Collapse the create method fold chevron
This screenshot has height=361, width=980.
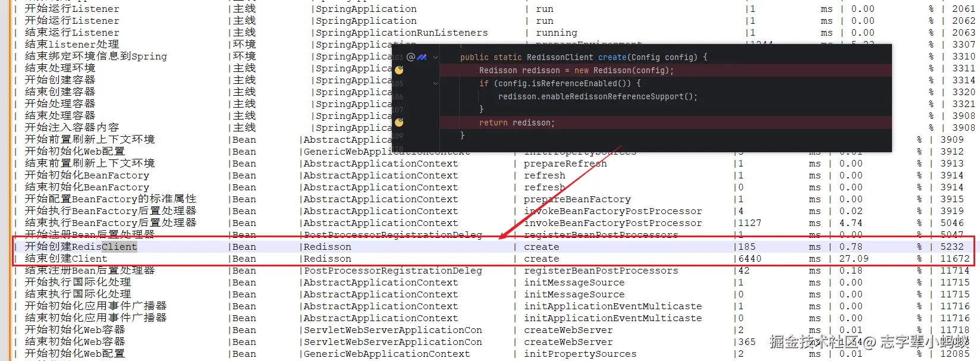(436, 58)
